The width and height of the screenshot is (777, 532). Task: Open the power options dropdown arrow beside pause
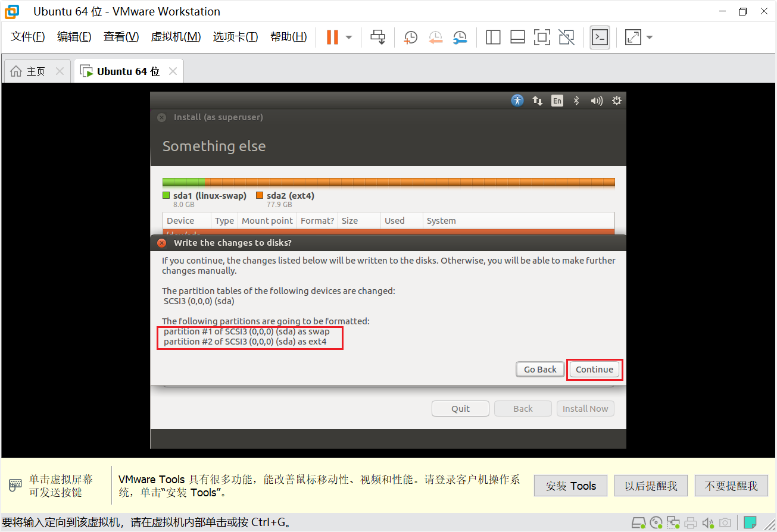coord(349,37)
